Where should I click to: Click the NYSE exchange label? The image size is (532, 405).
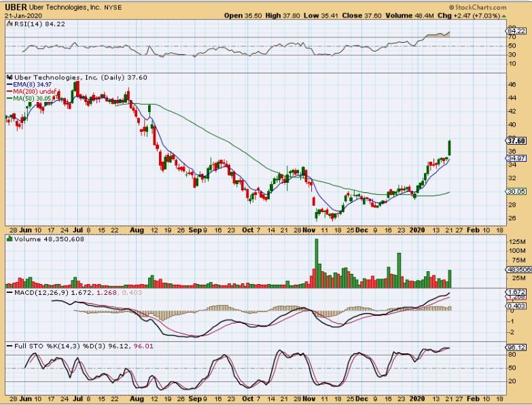[x=113, y=7]
